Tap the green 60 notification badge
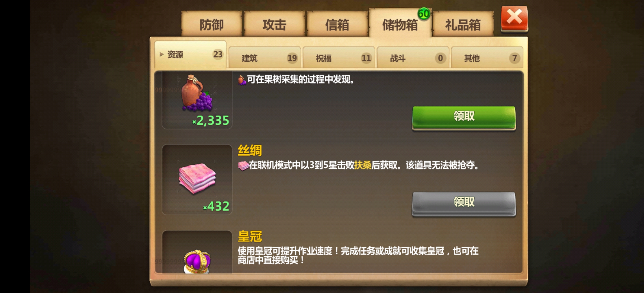Screen dimensions: 644x293 tap(424, 14)
